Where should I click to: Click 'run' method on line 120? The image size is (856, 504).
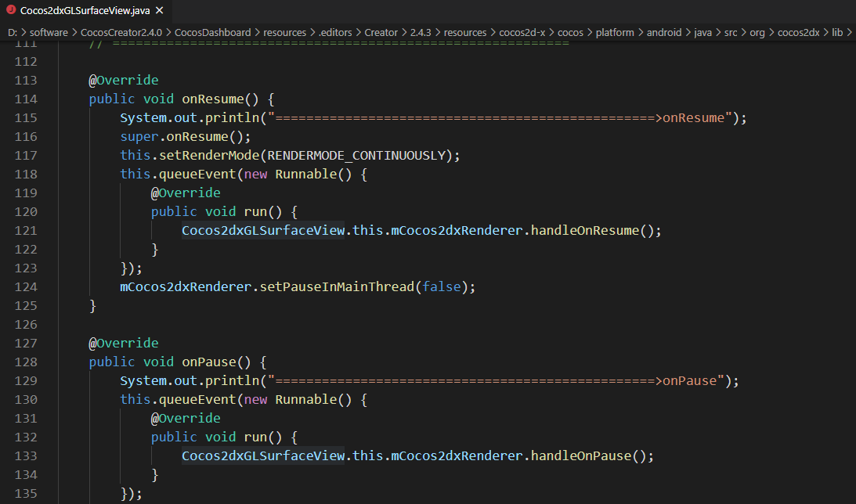pos(255,211)
